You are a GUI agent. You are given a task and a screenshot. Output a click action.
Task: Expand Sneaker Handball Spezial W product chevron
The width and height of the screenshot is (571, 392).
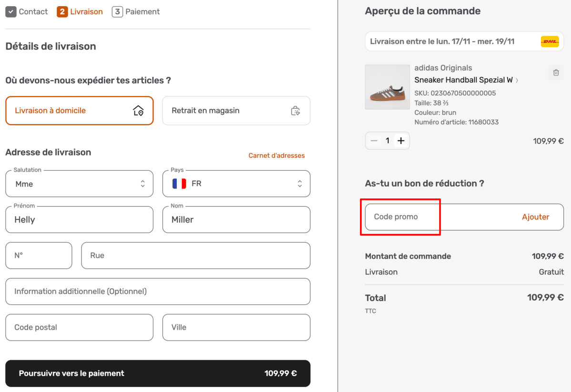pos(517,80)
